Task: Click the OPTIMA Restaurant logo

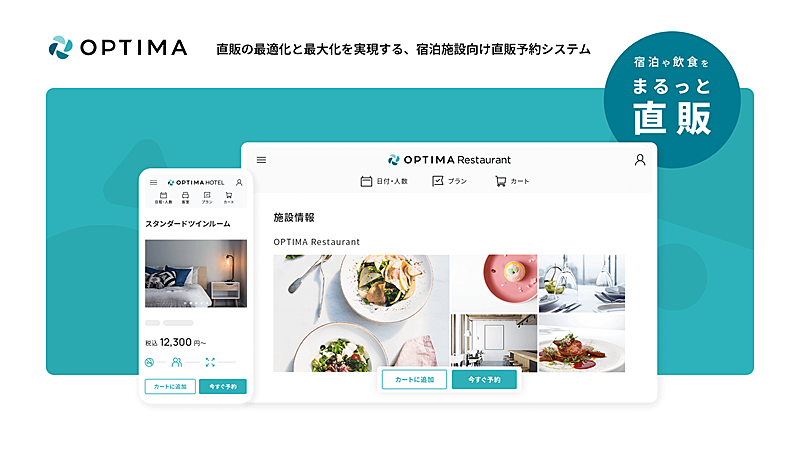Action: pos(449,160)
